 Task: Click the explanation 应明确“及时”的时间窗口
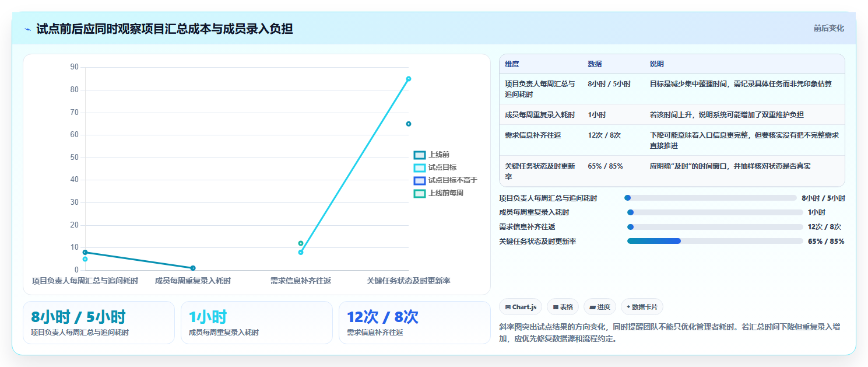(x=730, y=166)
